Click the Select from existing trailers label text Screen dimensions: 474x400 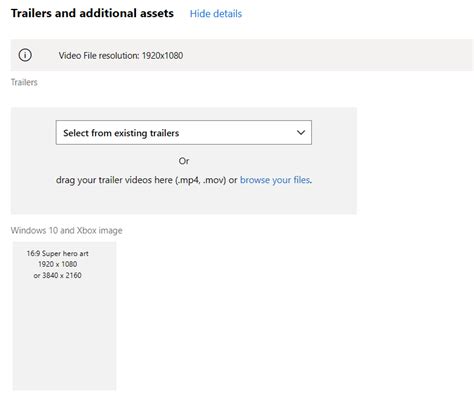(x=121, y=133)
